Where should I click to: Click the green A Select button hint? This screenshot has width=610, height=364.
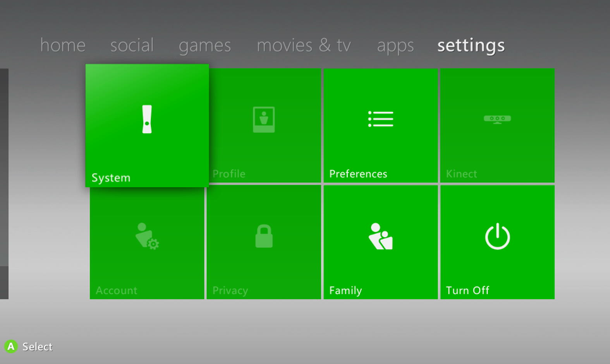(x=28, y=347)
